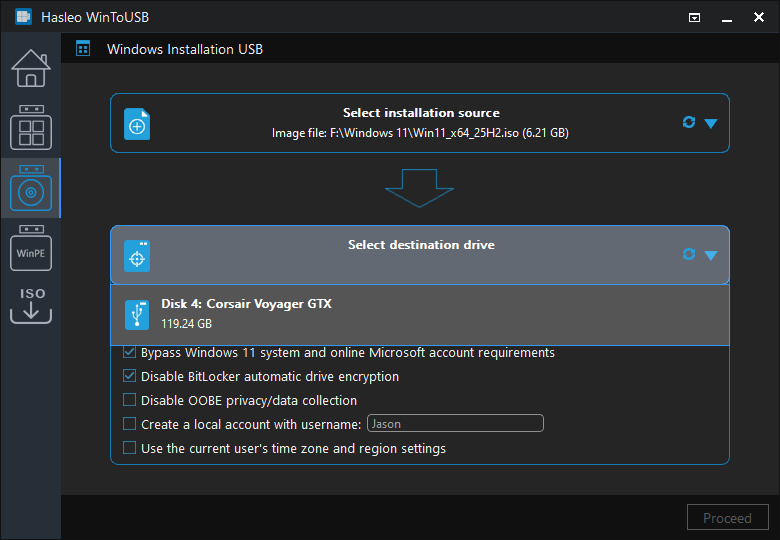The image size is (780, 540).
Task: Click the 119.24 GB disk size text
Action: [x=187, y=324]
